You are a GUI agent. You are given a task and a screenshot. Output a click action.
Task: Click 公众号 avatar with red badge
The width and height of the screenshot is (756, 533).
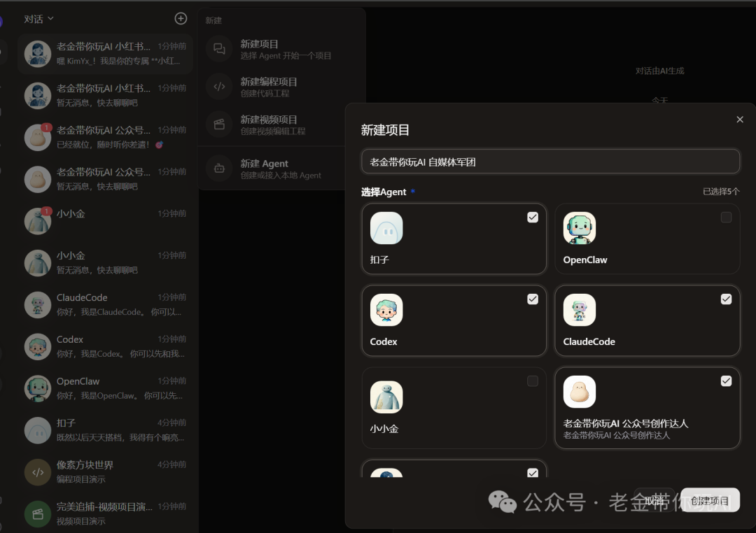38,137
